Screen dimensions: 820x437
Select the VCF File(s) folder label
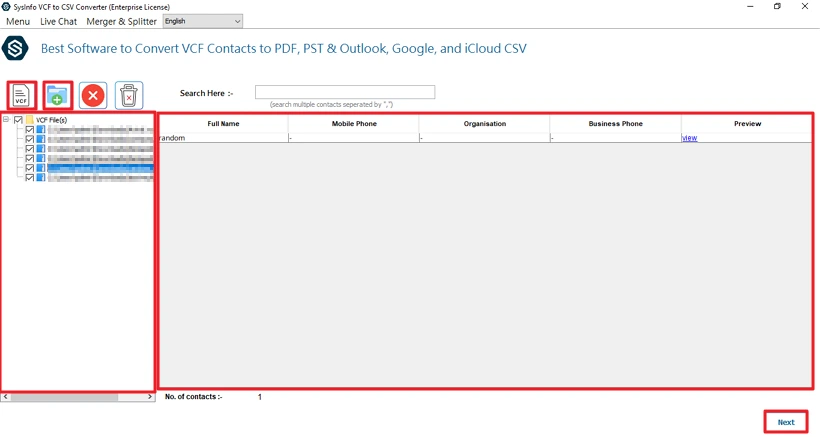click(x=51, y=120)
